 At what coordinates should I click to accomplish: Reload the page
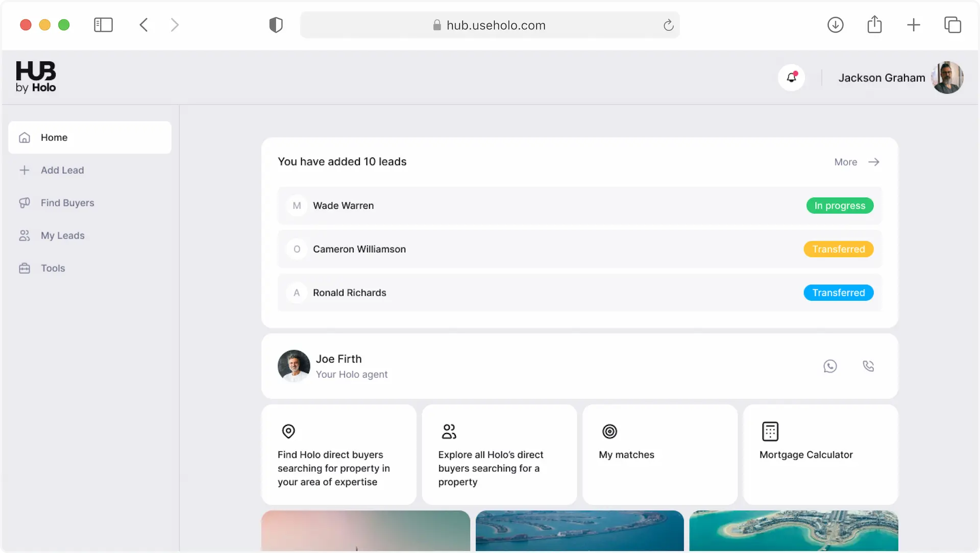click(x=668, y=25)
